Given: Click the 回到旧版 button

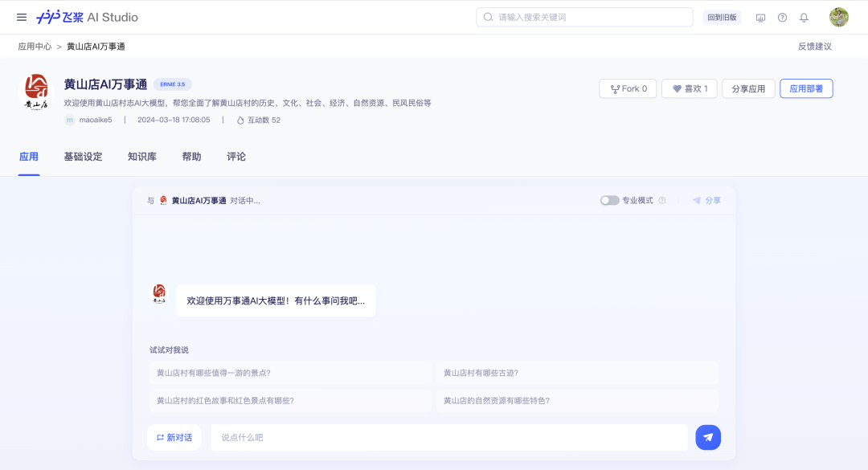Looking at the screenshot, I should coord(722,17).
